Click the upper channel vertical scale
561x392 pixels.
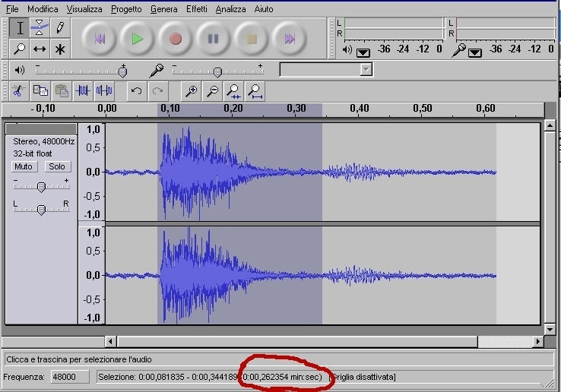point(92,172)
